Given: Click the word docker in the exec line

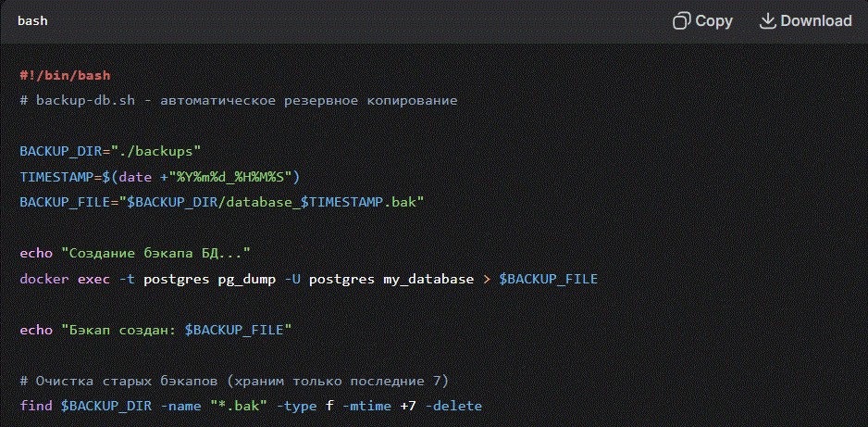Looking at the screenshot, I should [x=44, y=279].
